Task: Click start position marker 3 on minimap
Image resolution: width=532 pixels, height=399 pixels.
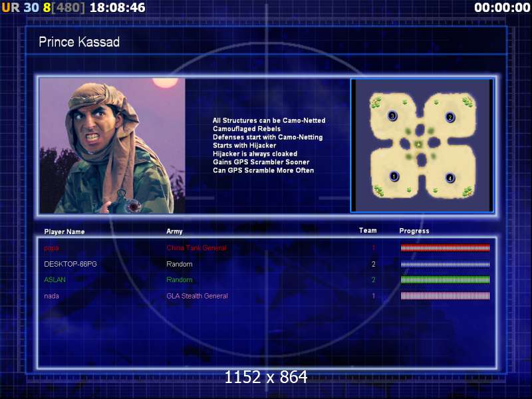Action: pyautogui.click(x=392, y=116)
